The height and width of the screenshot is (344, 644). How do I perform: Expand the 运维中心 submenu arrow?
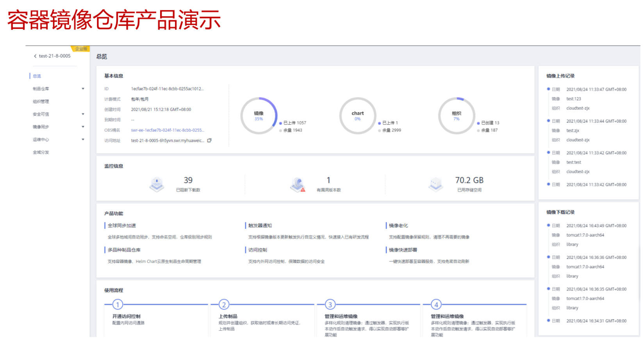tap(83, 140)
